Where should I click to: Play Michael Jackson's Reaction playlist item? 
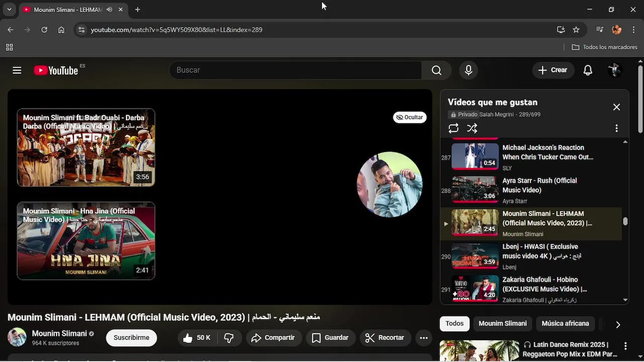(x=531, y=157)
